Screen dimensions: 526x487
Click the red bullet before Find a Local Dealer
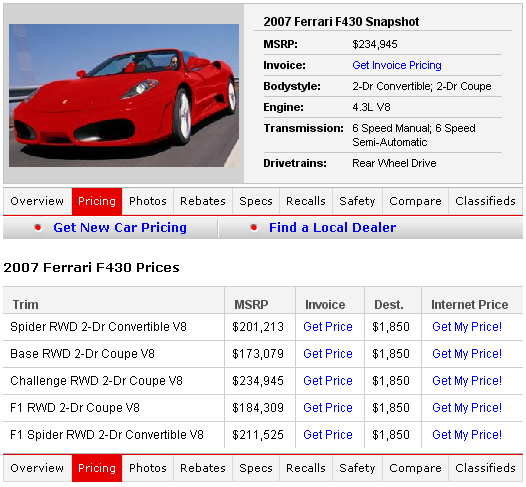point(254,228)
